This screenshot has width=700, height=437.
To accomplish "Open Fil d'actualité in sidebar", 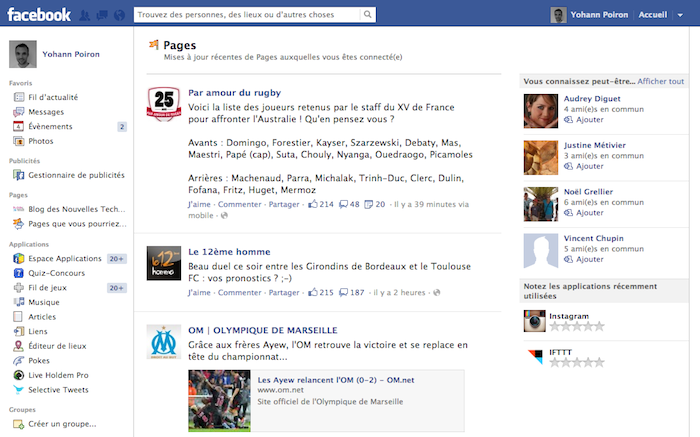I will pos(53,97).
